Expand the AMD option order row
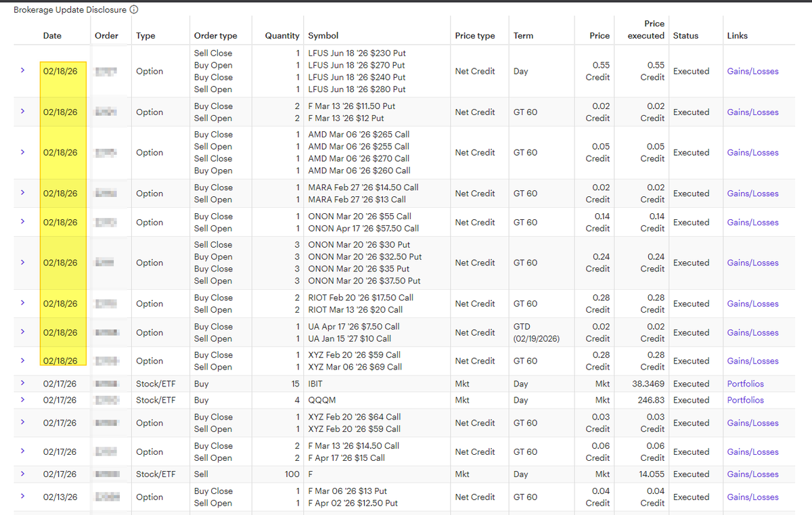The width and height of the screenshot is (812, 515). 22,152
